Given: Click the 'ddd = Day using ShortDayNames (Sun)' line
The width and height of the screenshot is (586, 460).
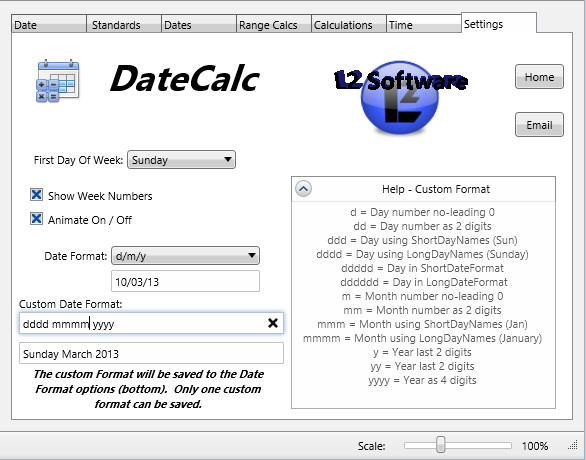Looking at the screenshot, I should click(422, 240).
